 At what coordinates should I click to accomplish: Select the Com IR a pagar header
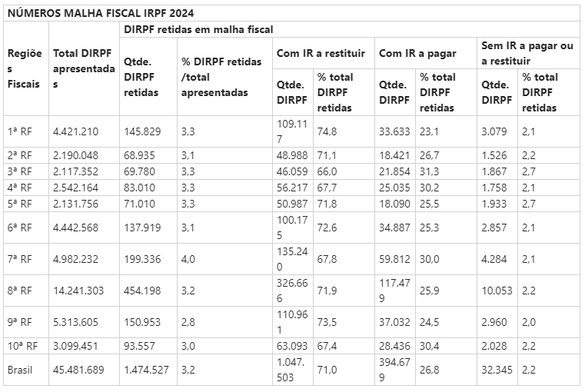[x=417, y=53]
